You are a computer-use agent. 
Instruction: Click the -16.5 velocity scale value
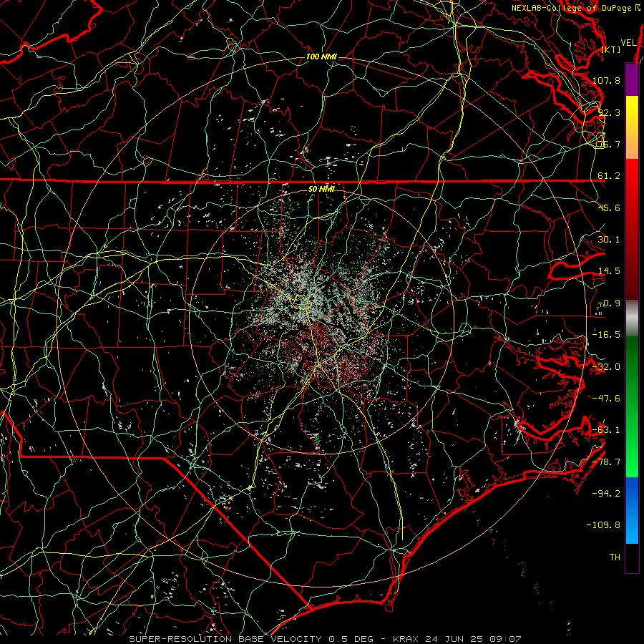[x=606, y=335]
